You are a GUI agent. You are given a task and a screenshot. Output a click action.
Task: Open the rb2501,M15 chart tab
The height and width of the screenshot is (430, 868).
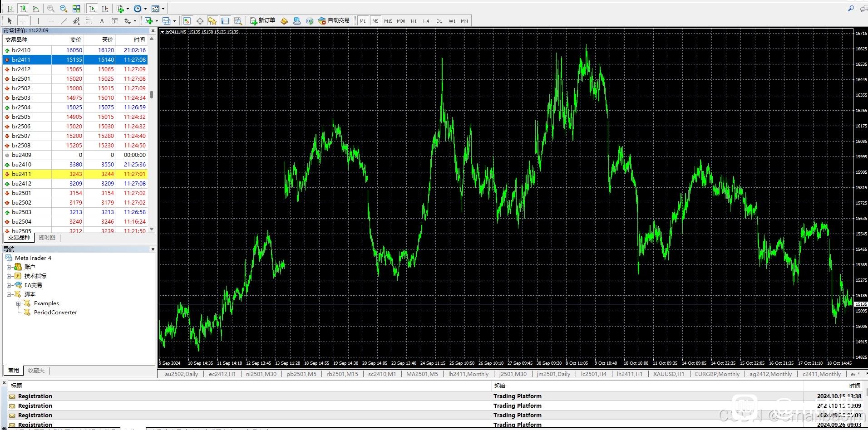(342, 374)
